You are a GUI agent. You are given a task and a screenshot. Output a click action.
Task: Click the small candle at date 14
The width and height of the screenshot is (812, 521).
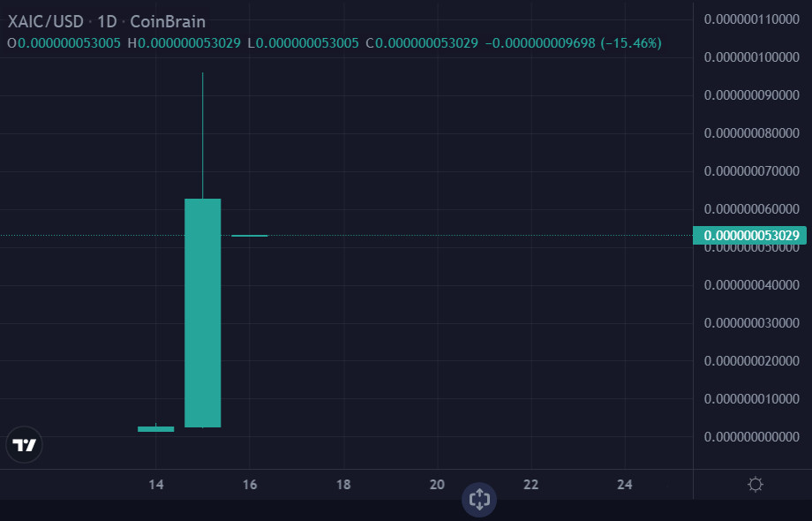[x=156, y=429]
